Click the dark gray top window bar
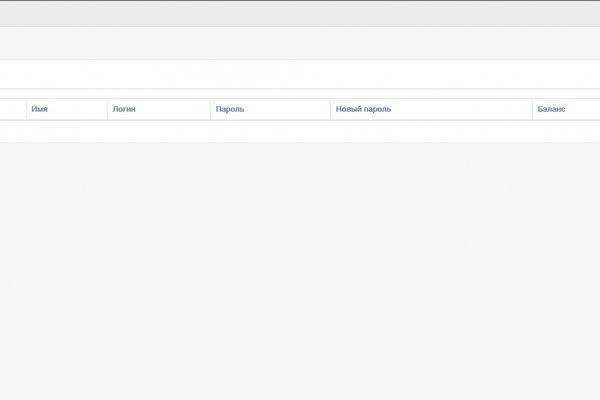This screenshot has width=600, height=400. coord(300,13)
